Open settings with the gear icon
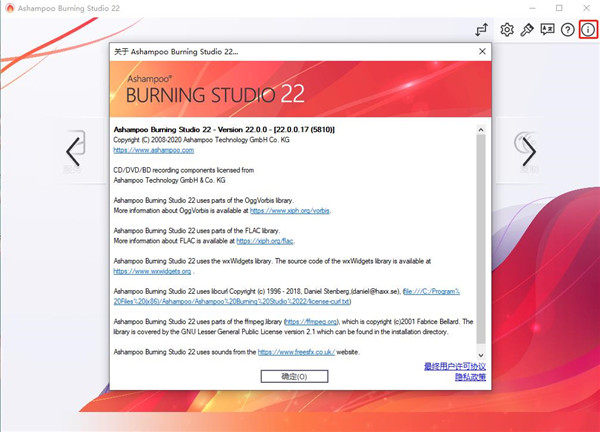Screen dimensions: 600x432 (x=507, y=30)
